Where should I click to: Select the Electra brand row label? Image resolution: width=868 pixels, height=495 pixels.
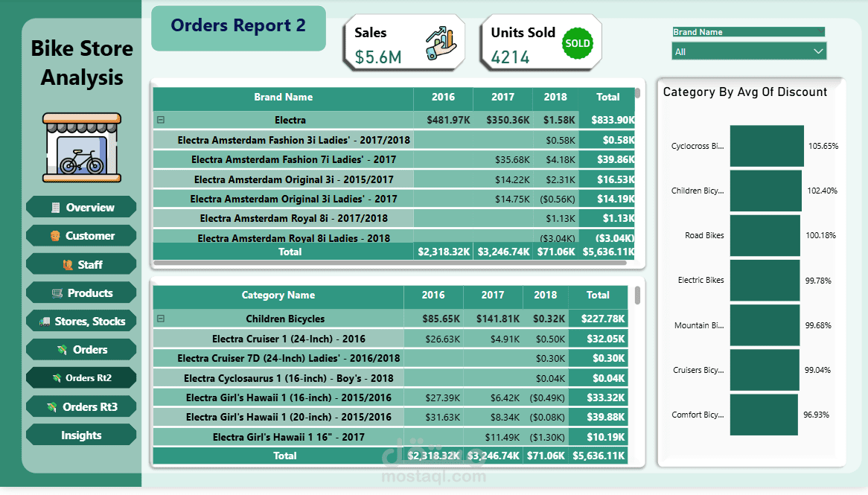click(290, 120)
